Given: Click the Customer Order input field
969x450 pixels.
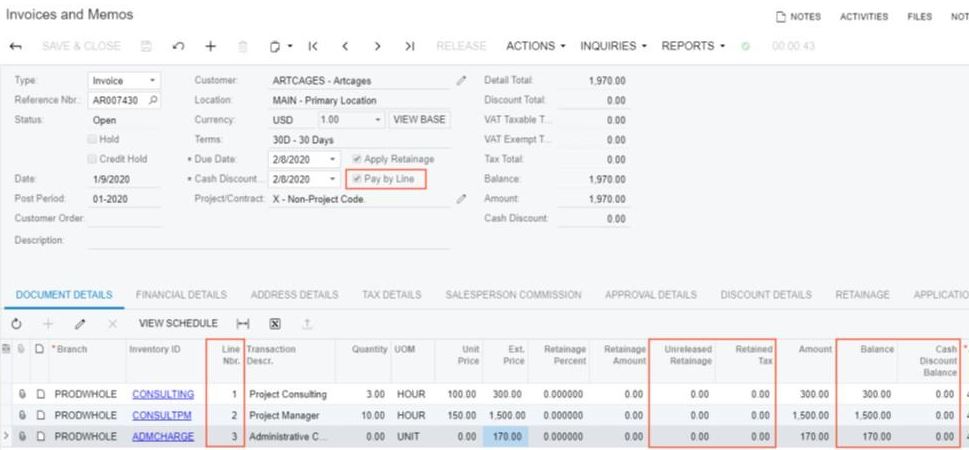Looking at the screenshot, I should 124,219.
